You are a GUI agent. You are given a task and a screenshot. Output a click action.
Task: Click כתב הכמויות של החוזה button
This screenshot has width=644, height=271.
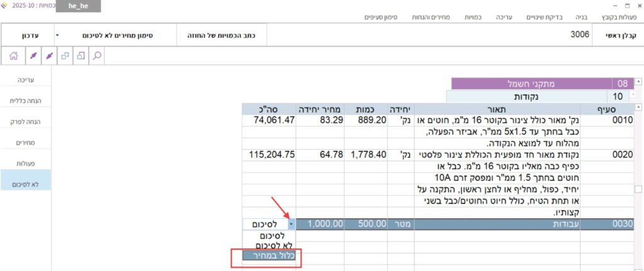(220, 35)
